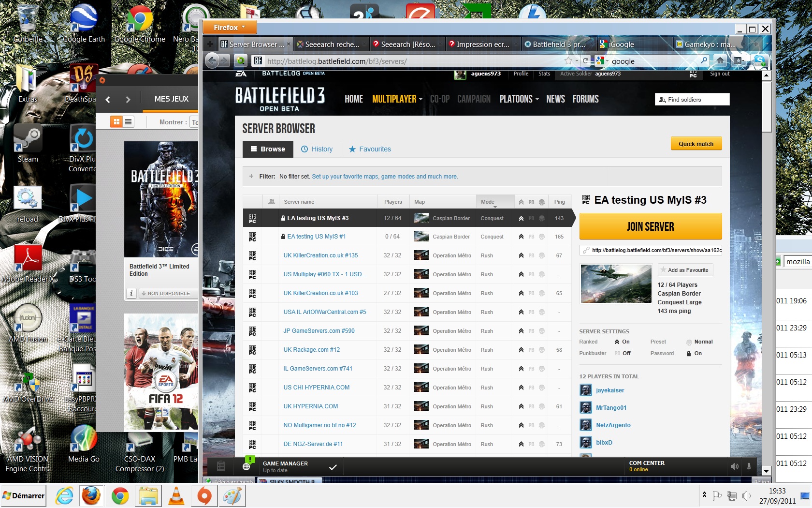Add server as Favourite
The height and width of the screenshot is (508, 812).
pos(685,270)
